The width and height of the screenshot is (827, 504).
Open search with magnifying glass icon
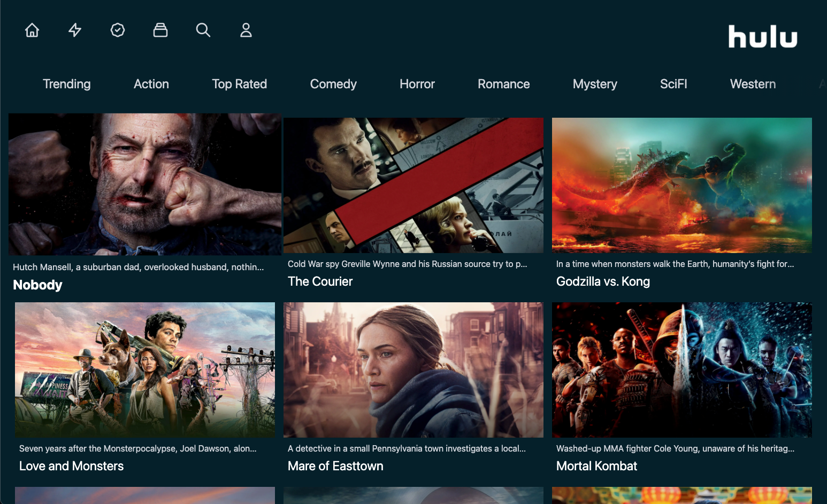click(203, 30)
